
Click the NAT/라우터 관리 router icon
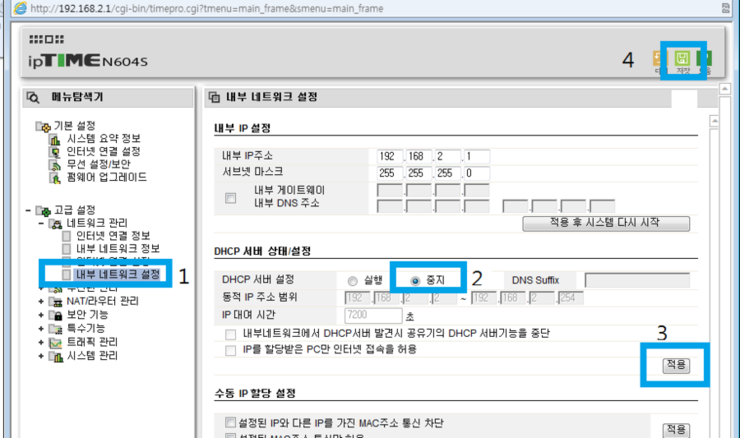[x=55, y=301]
